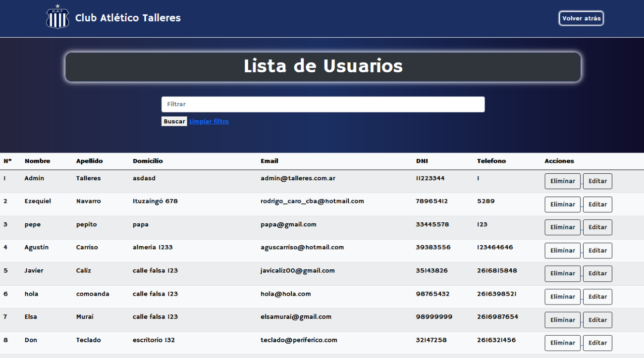The image size is (644, 358).
Task: Click phone number 2616987654
Action: point(498,316)
